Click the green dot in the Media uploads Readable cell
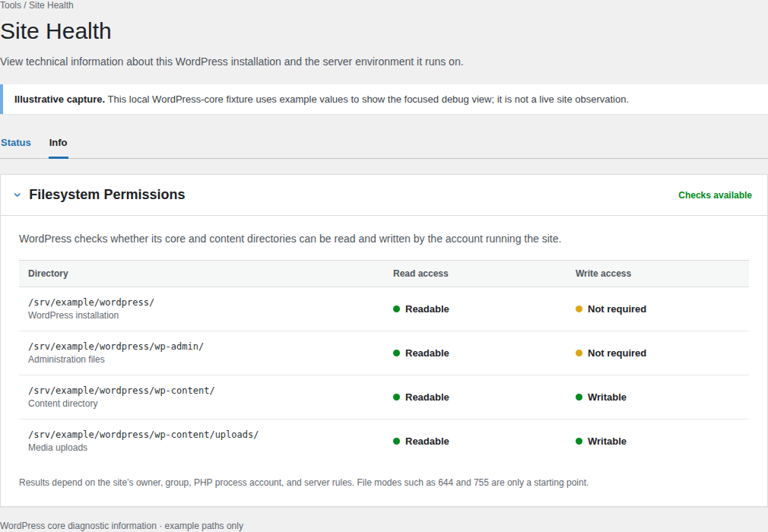The image size is (768, 532). (x=397, y=441)
